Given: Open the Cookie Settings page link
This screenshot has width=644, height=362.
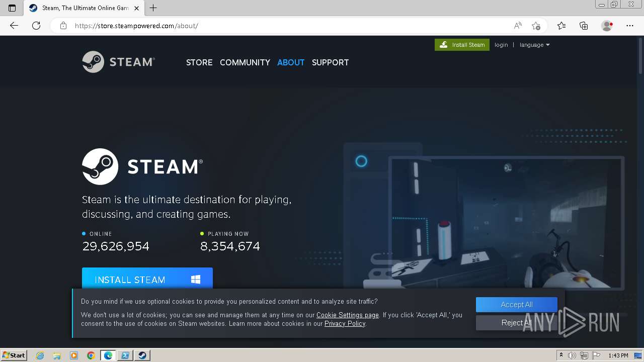Looking at the screenshot, I should [348, 315].
